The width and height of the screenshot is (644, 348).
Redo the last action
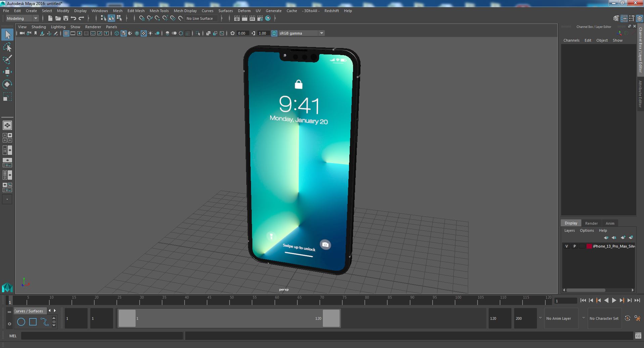click(81, 18)
